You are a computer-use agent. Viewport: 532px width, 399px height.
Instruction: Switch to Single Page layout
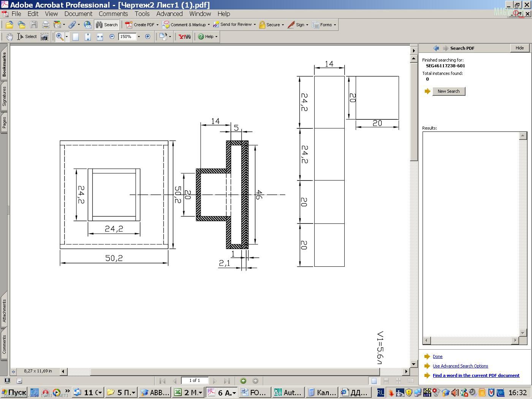[374, 381]
